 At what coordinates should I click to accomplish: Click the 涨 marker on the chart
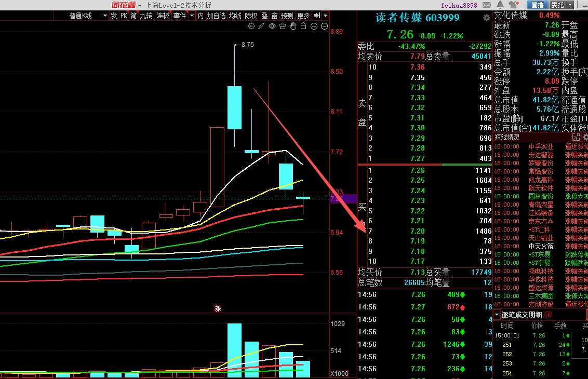coord(218,308)
